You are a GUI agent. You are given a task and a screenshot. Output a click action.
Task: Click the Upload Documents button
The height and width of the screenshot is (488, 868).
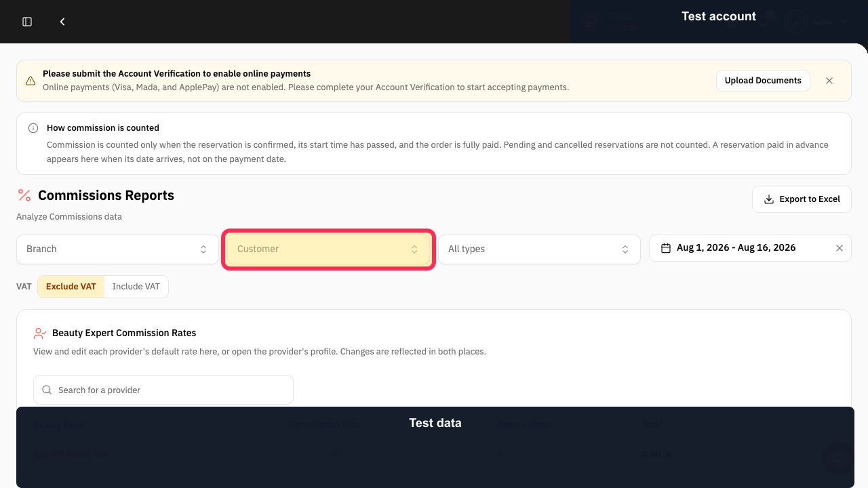point(763,81)
